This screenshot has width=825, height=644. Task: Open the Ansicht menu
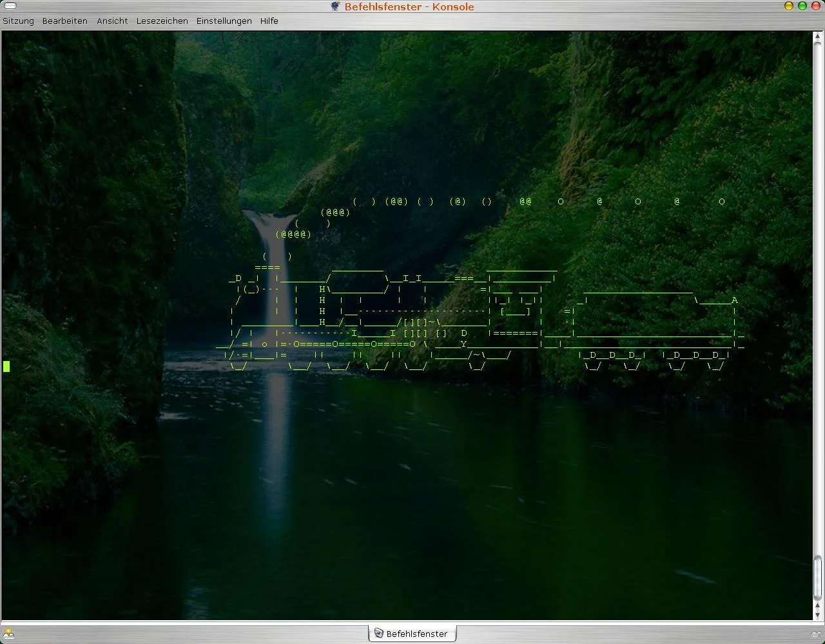pos(112,21)
